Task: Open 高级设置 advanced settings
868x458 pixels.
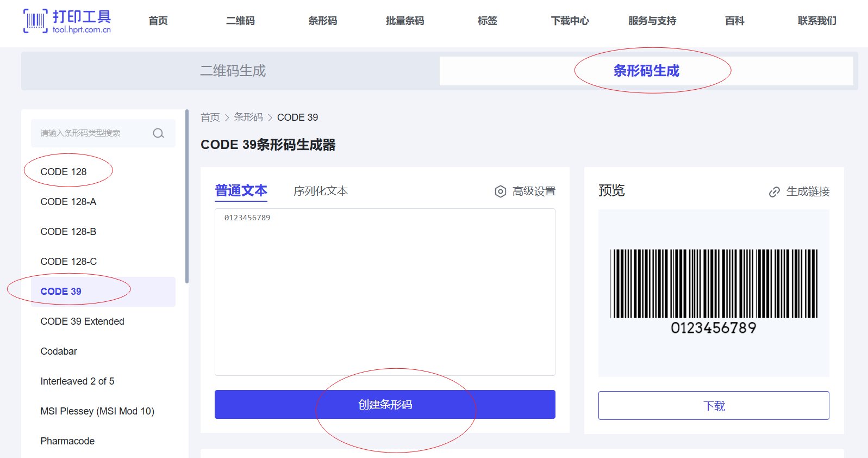Action: pos(526,191)
